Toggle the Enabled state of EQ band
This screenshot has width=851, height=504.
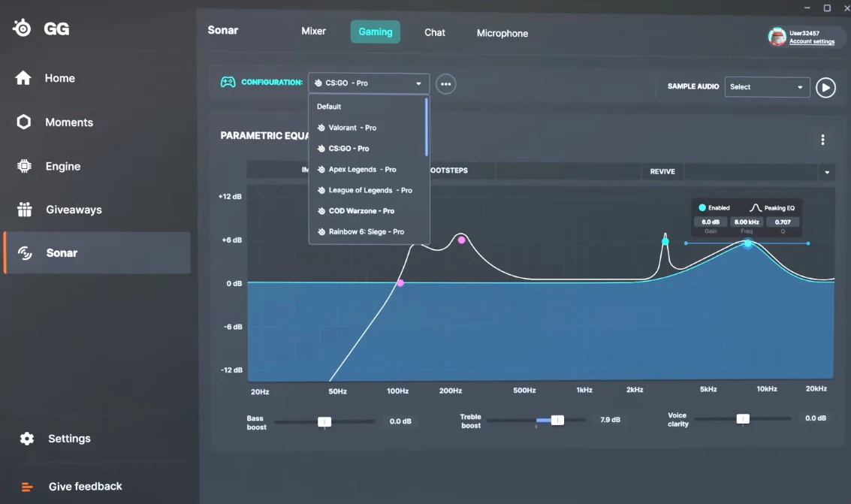702,208
